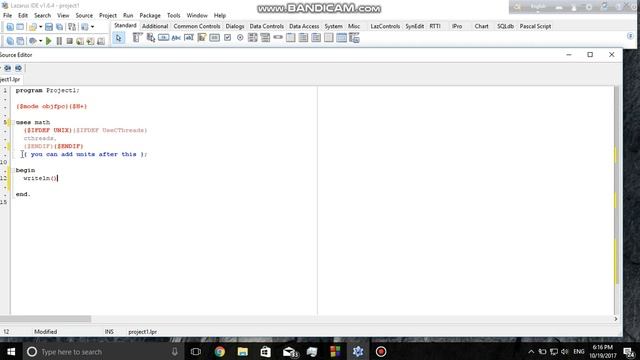Click the 'uses math' code line
Viewport: 640px width, 360px height.
(33, 122)
